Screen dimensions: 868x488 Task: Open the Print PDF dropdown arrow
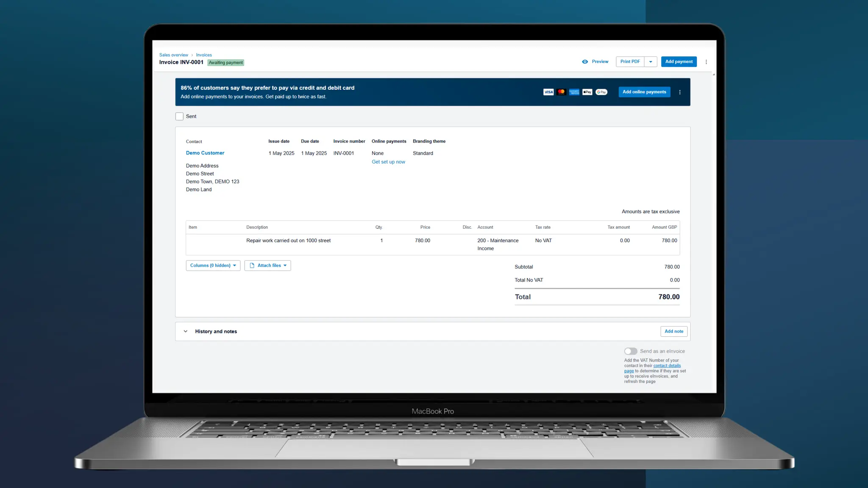651,62
